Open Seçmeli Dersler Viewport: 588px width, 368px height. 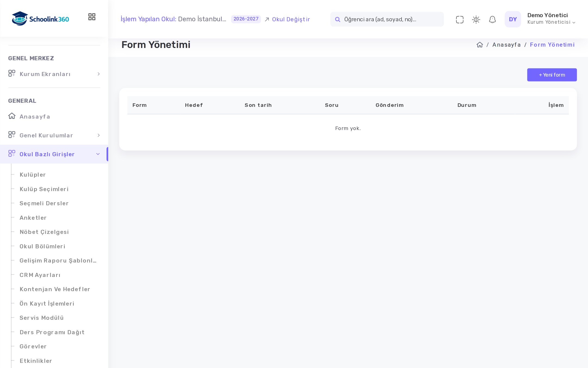tap(44, 203)
